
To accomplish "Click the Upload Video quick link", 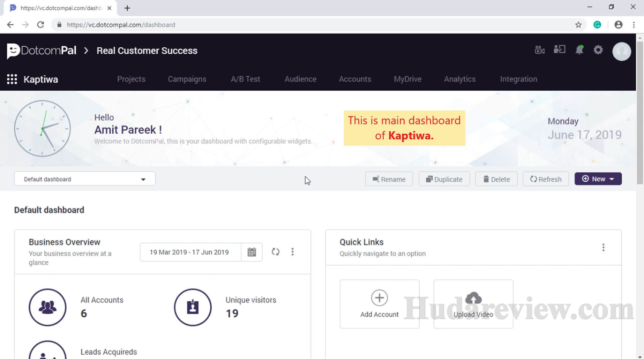I will tap(473, 304).
